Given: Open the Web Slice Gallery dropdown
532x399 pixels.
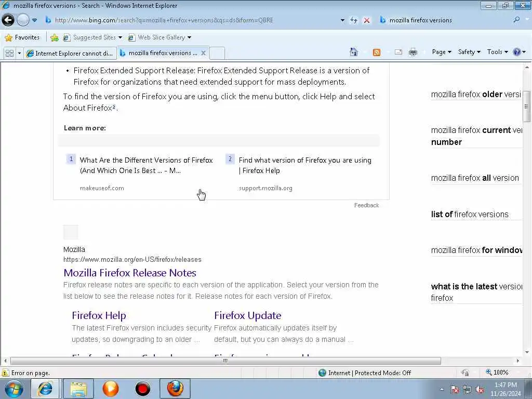Looking at the screenshot, I should click(x=159, y=37).
